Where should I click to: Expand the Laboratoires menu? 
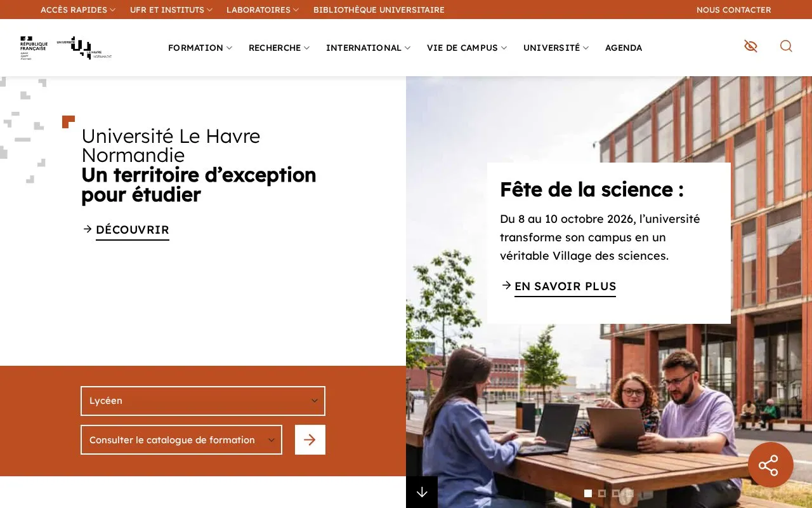tap(263, 10)
